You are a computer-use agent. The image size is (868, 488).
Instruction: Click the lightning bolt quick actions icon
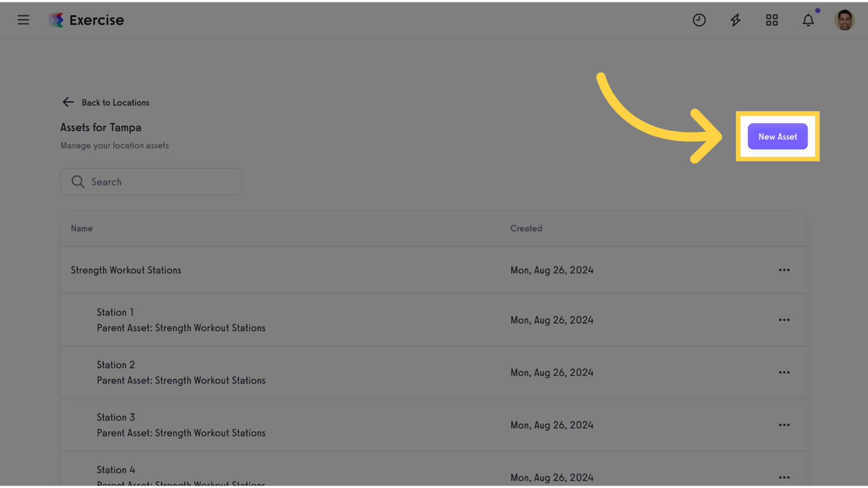[735, 20]
